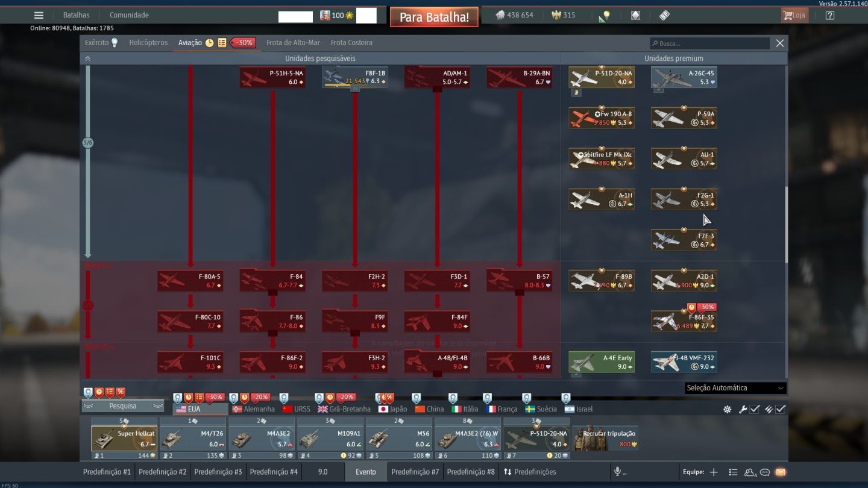Select the B-29A-BN bomber
868x488 pixels.
pos(520,77)
